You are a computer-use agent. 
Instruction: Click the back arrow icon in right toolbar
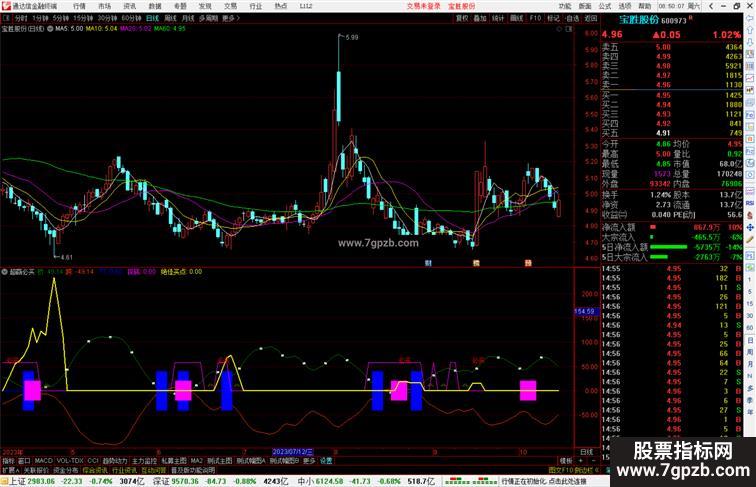coord(750,18)
